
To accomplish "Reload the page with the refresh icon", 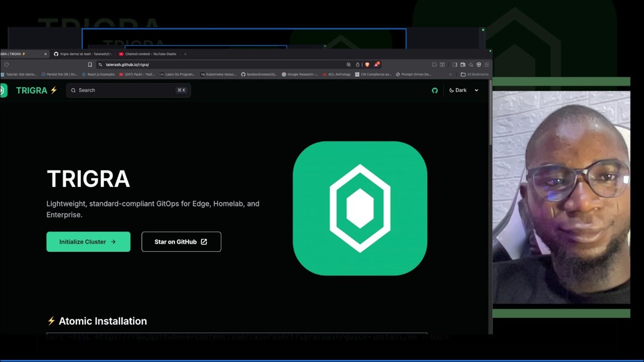I will 7,64.
